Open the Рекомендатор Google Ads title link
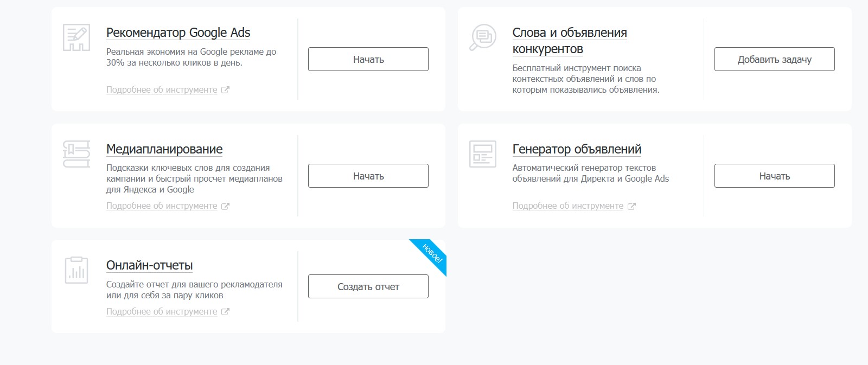The height and width of the screenshot is (365, 868). pos(178,33)
